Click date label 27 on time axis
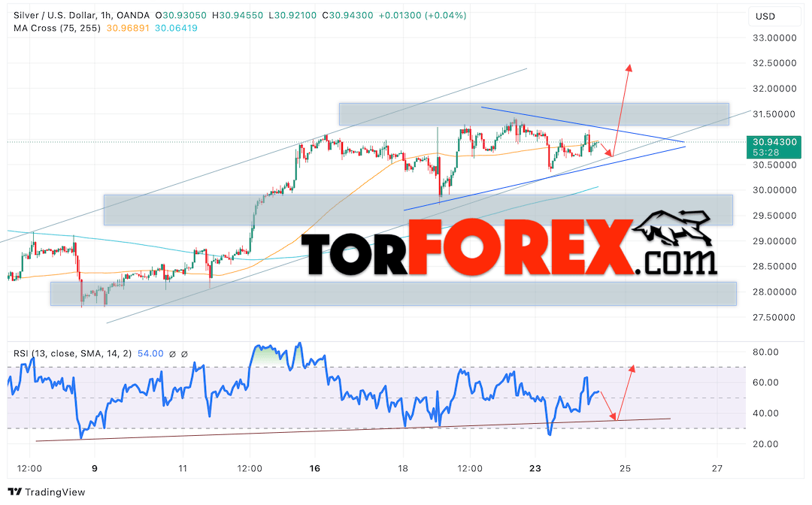This screenshot has height=505, width=812. coord(717,468)
